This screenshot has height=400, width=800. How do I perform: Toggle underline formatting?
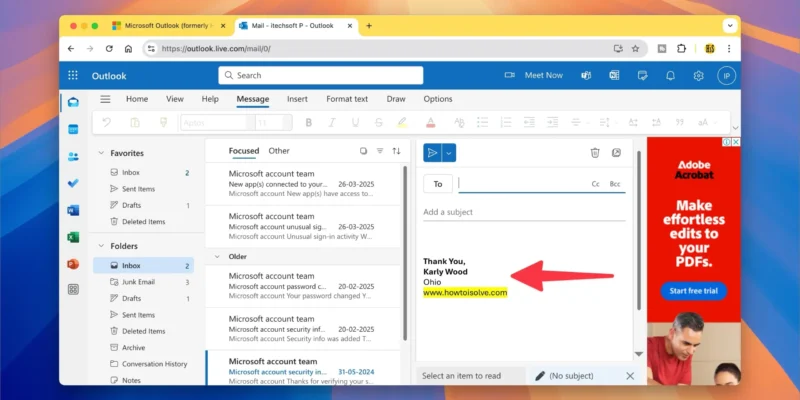point(355,122)
